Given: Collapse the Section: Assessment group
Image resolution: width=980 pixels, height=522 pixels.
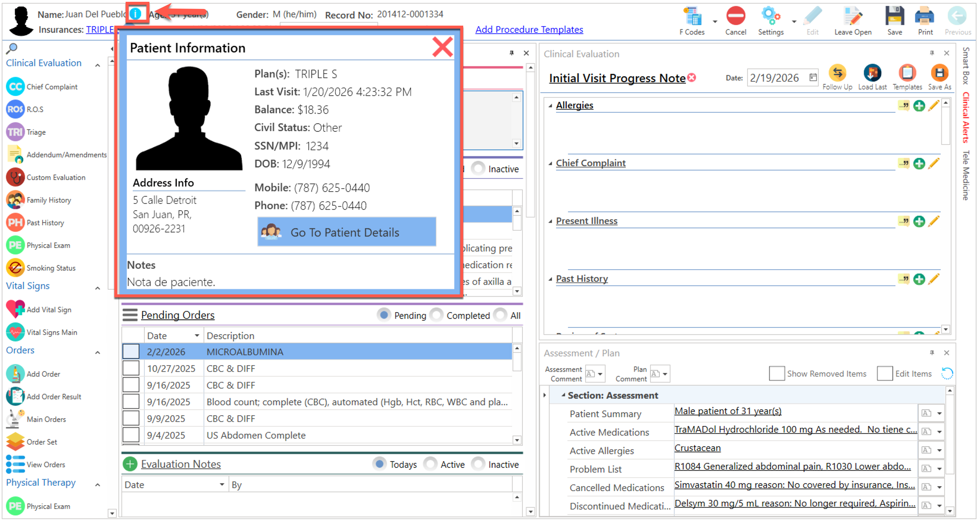Looking at the screenshot, I should (x=563, y=395).
